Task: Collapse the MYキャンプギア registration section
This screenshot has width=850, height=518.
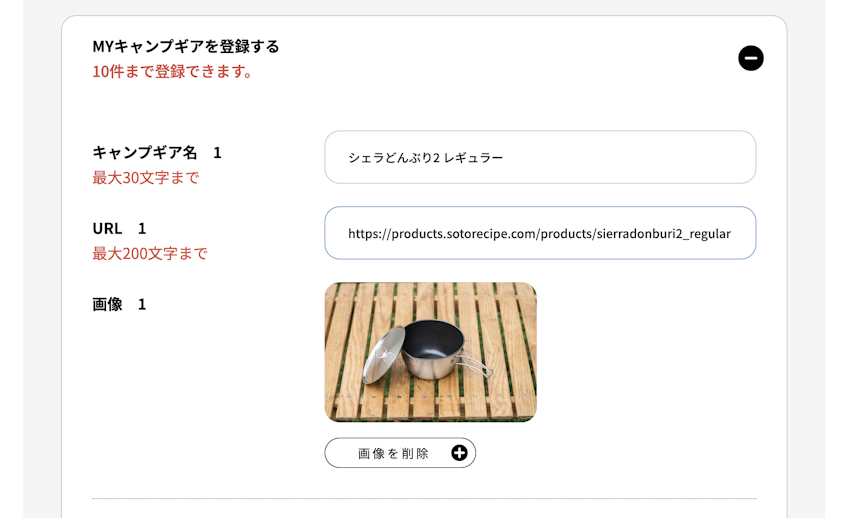Action: point(750,58)
